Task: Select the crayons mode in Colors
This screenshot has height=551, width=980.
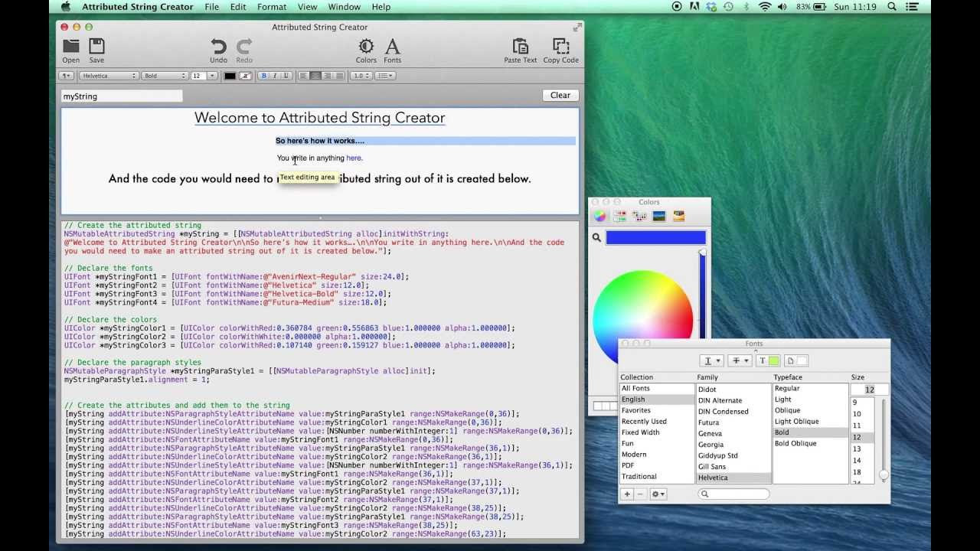Action: [678, 217]
